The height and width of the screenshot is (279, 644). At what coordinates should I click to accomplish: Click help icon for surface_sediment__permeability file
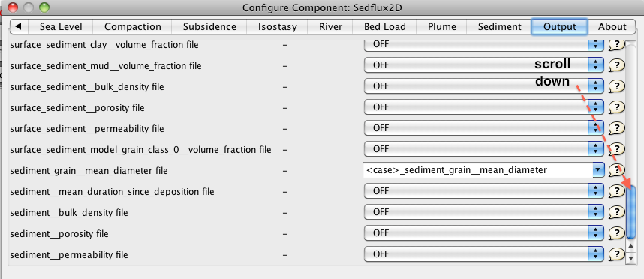(616, 128)
